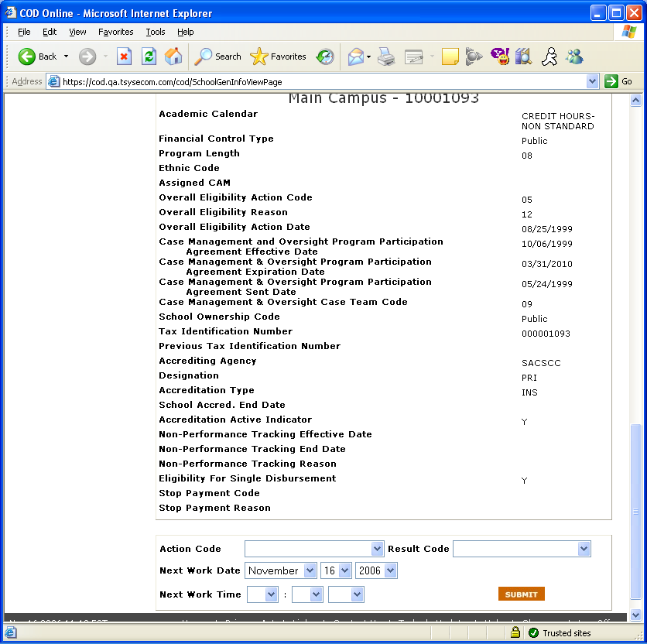Click the orange SUBMIT button
The width and height of the screenshot is (647, 644).
click(x=521, y=594)
